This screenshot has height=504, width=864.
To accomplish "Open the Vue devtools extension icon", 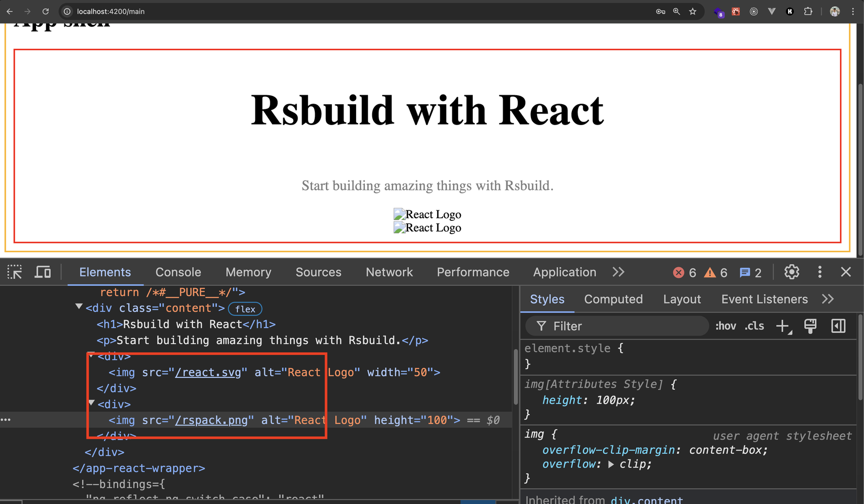I will [x=772, y=11].
